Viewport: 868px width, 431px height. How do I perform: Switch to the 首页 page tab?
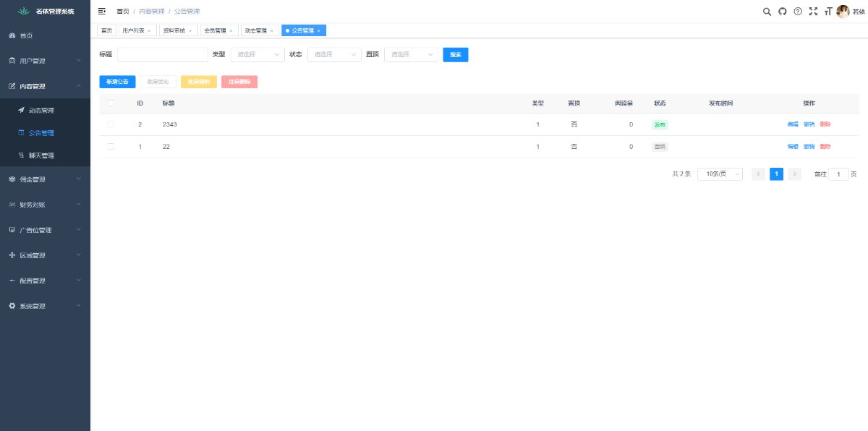106,30
